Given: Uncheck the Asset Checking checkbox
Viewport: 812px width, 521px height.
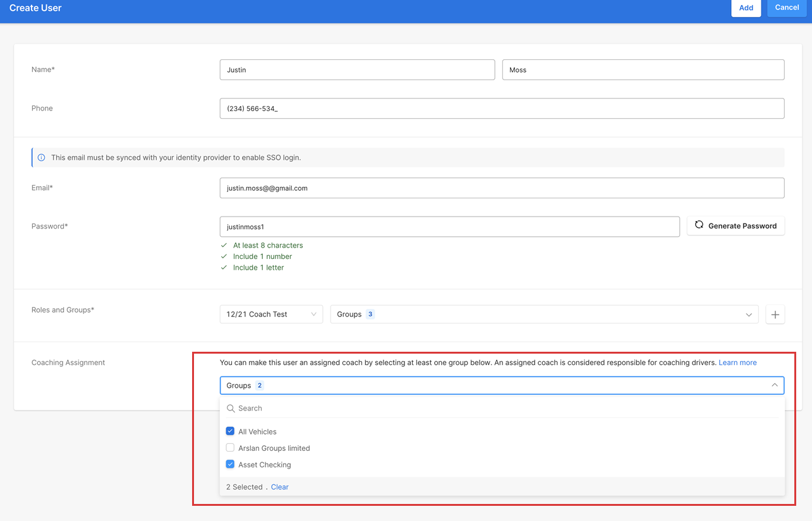Looking at the screenshot, I should coord(230,464).
